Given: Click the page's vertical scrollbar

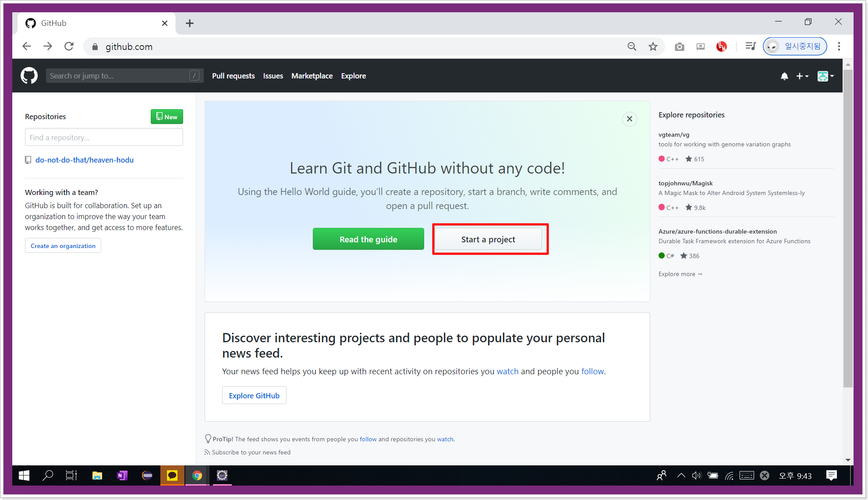Looking at the screenshot, I should coord(847,228).
